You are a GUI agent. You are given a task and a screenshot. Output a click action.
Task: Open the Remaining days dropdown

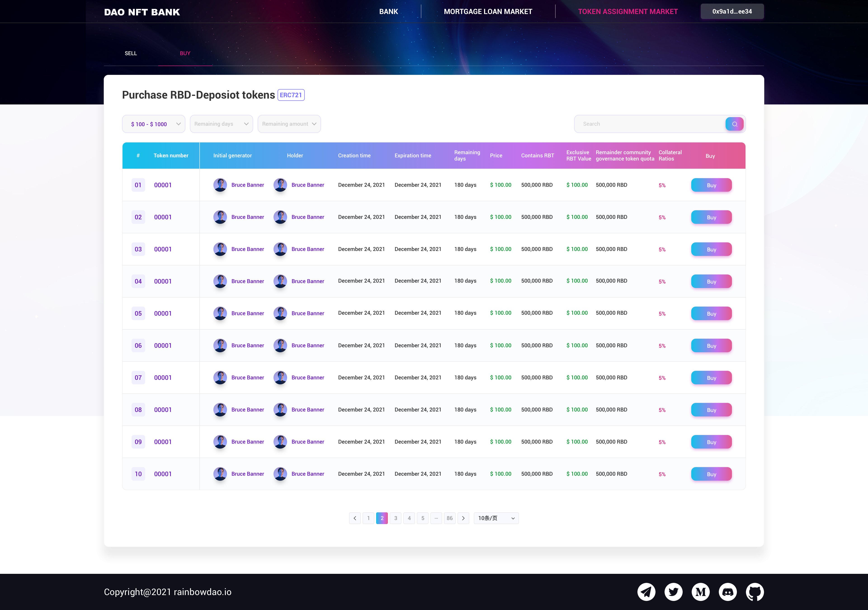tap(221, 124)
